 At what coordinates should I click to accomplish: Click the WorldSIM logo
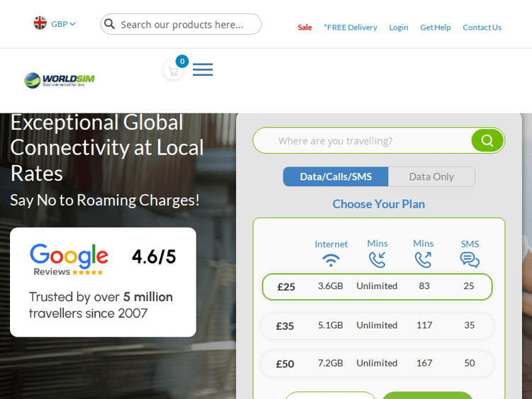tap(60, 79)
